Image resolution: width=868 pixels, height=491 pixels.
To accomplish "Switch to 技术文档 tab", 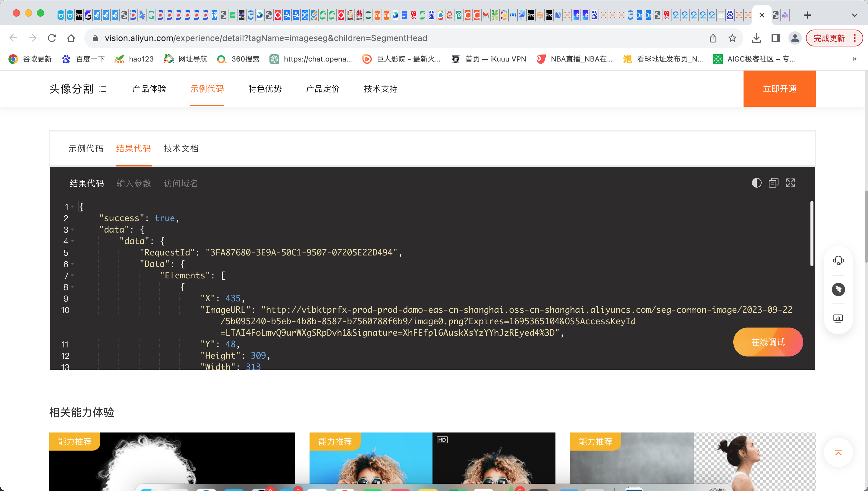I will click(x=181, y=148).
